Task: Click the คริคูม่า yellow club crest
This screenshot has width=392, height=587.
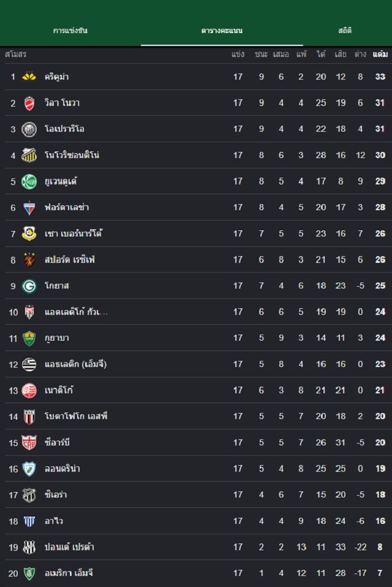Action: (29, 77)
